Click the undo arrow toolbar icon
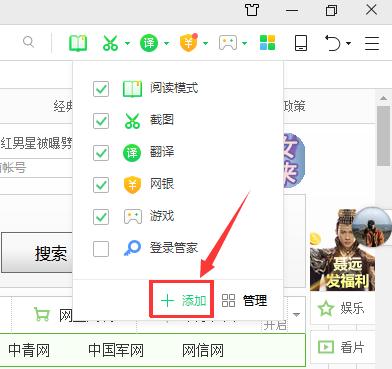Viewport: 392px width, 369px height. pyautogui.click(x=333, y=43)
